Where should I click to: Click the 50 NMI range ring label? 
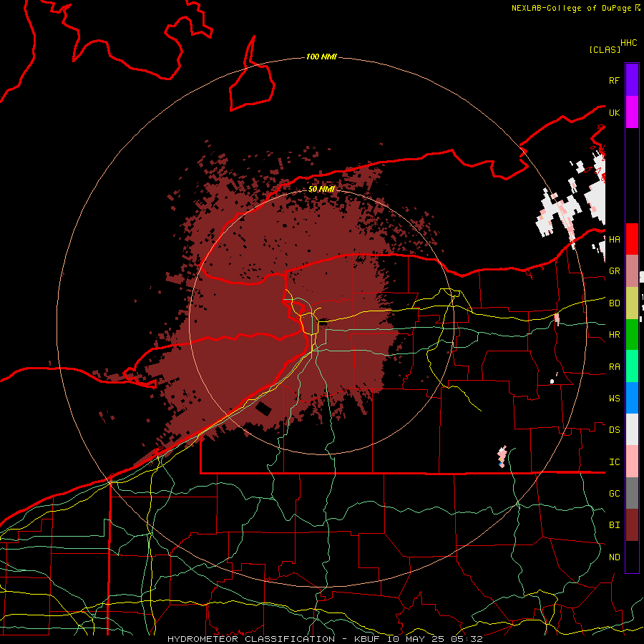coord(321,189)
